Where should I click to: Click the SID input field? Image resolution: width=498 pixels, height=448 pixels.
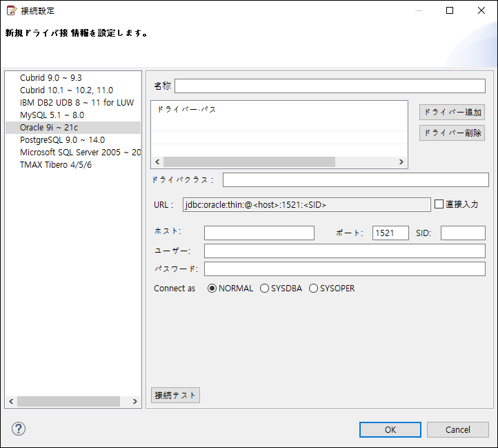pos(463,233)
